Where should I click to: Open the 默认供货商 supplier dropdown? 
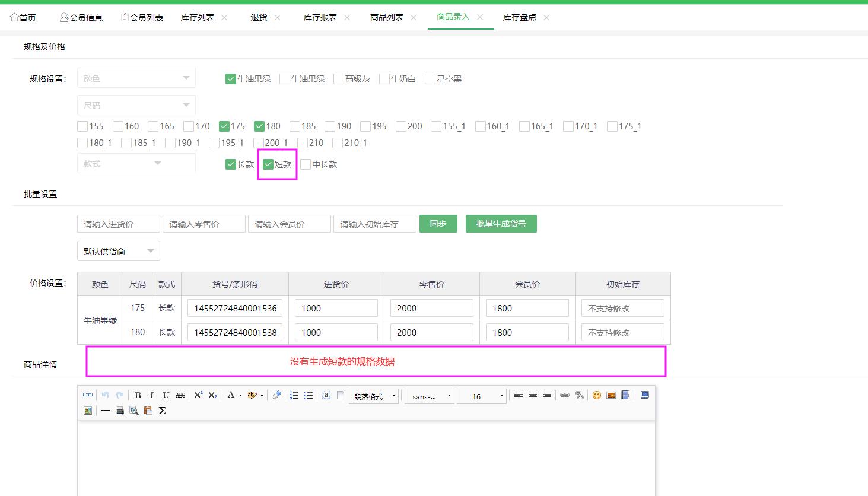[x=119, y=251]
